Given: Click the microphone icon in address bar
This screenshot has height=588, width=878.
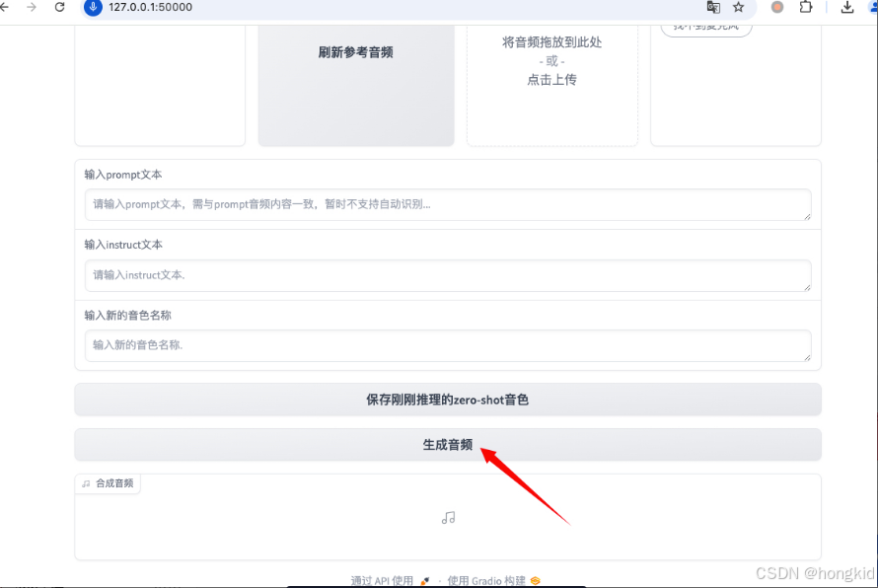Looking at the screenshot, I should (93, 7).
